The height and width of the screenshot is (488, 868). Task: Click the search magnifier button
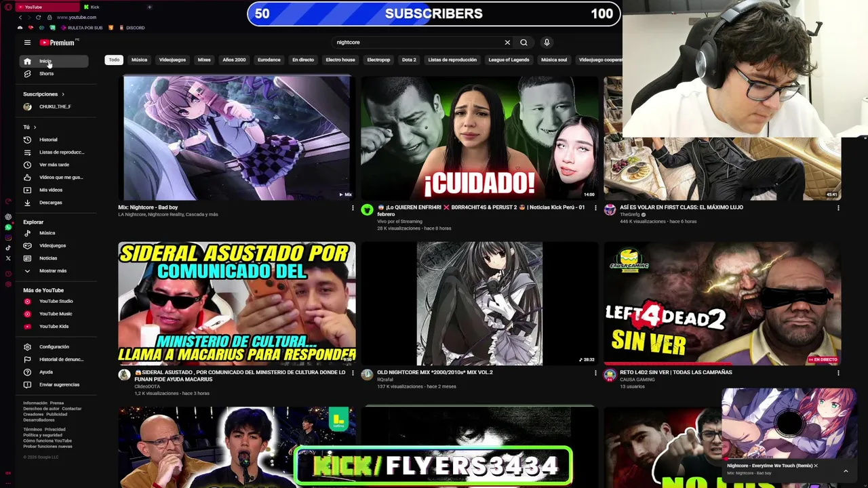[524, 42]
